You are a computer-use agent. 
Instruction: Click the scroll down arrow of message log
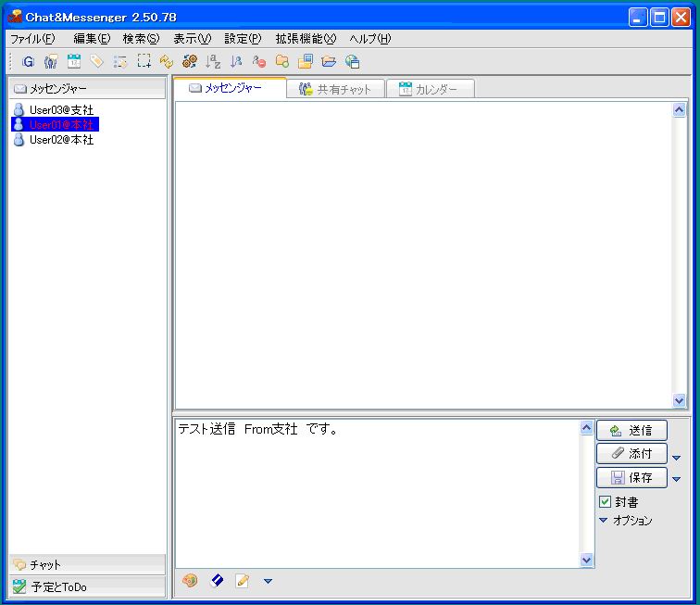coord(679,400)
